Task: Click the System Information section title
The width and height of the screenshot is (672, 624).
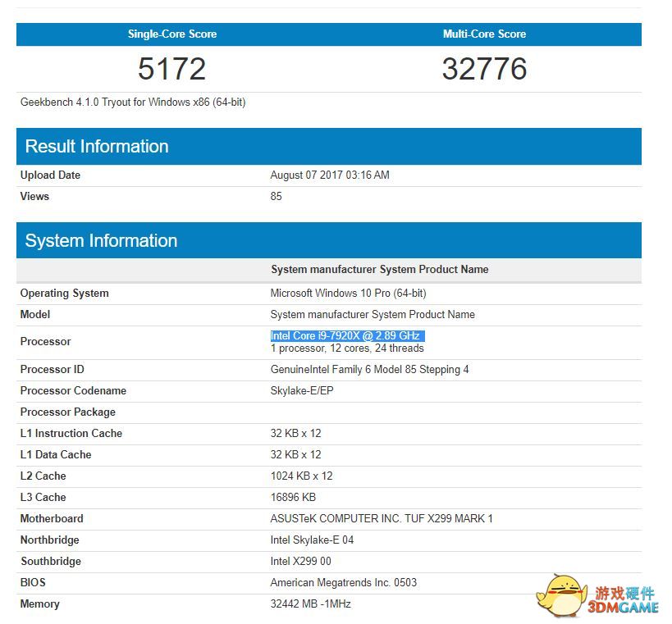Action: pyautogui.click(x=101, y=241)
